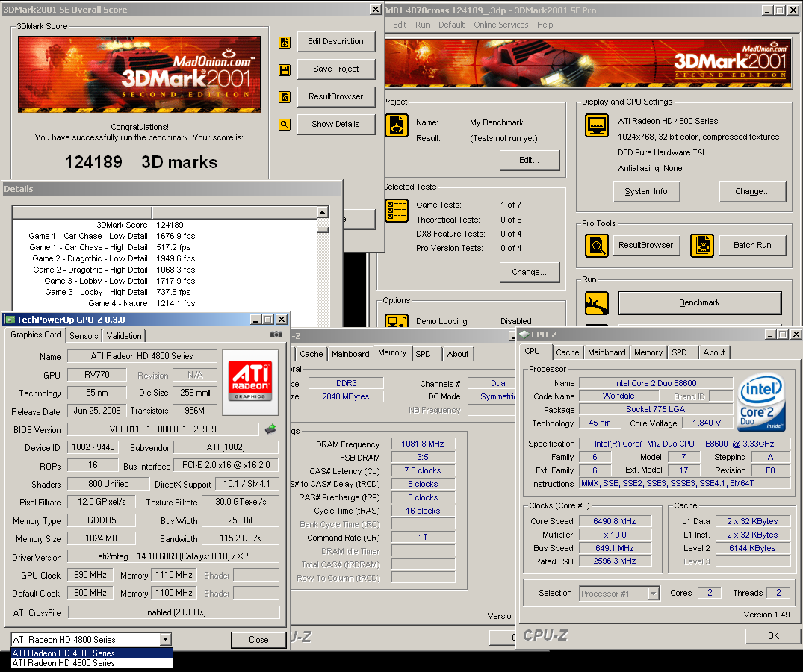Click the GPU-Z BIOS save chip icon
The height and width of the screenshot is (672, 803).
pyautogui.click(x=270, y=429)
